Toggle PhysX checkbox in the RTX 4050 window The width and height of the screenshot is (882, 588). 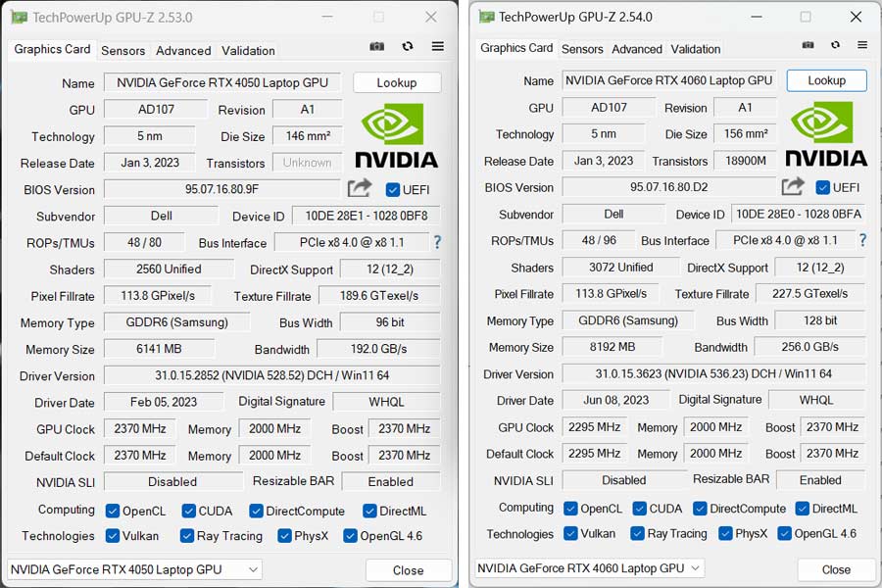coord(284,536)
